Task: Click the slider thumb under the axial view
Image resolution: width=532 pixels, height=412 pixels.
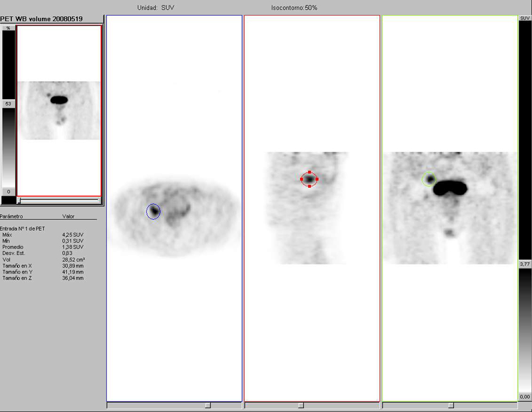Action: 207,405
